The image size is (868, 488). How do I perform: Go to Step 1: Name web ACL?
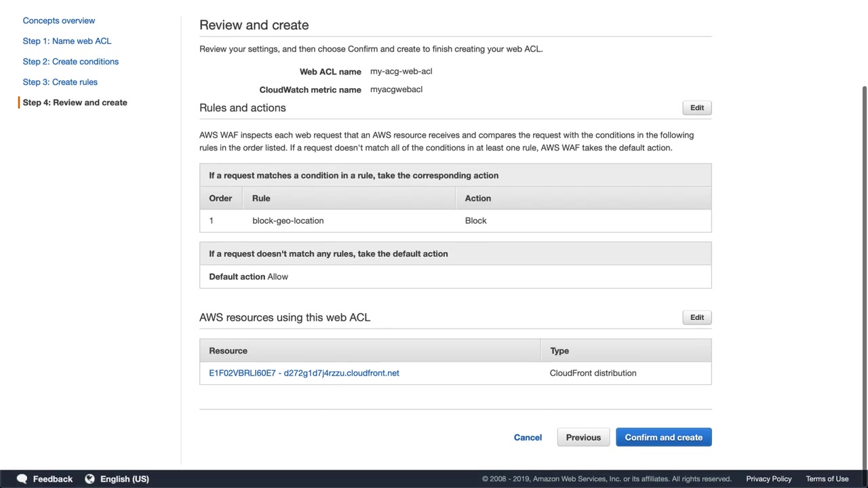pos(67,41)
